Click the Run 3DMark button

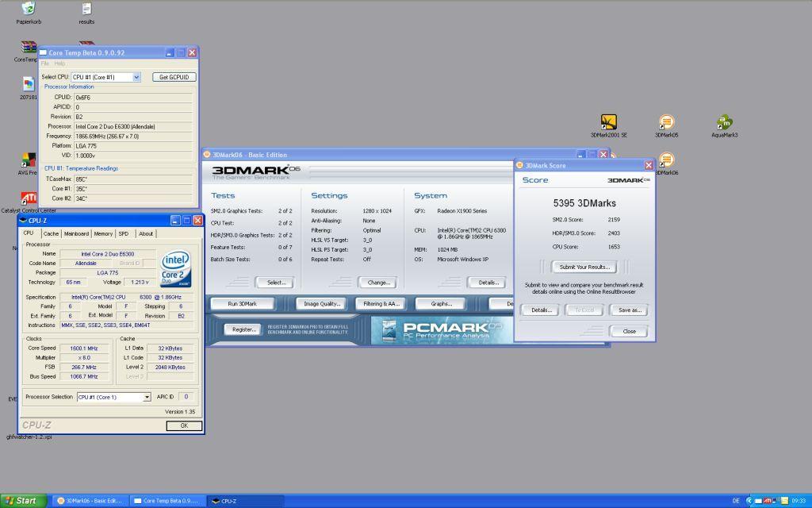242,304
